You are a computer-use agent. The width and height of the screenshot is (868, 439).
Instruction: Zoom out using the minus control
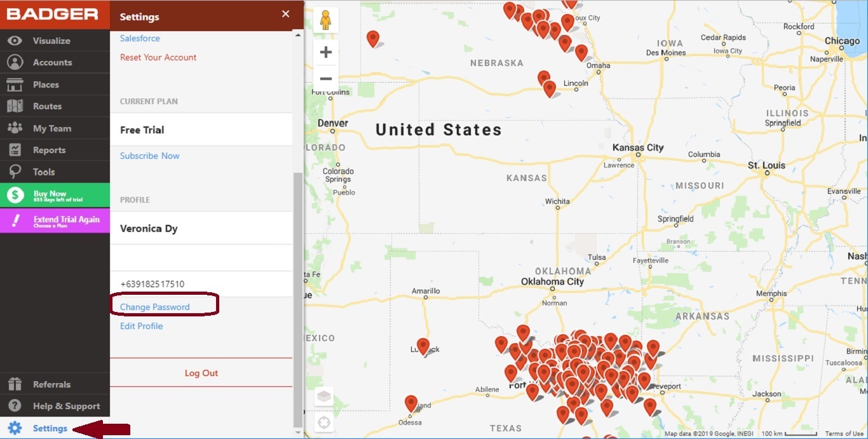pos(325,78)
